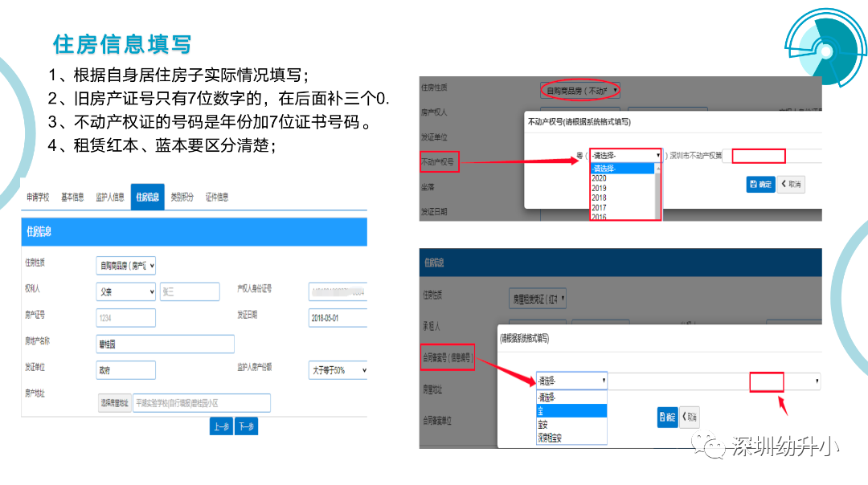Open the 申请学校 tab
Screen dimensions: 868x485
click(38, 197)
